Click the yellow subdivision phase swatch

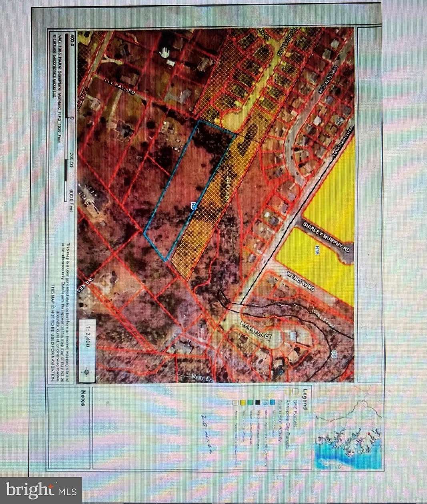pos(243,402)
